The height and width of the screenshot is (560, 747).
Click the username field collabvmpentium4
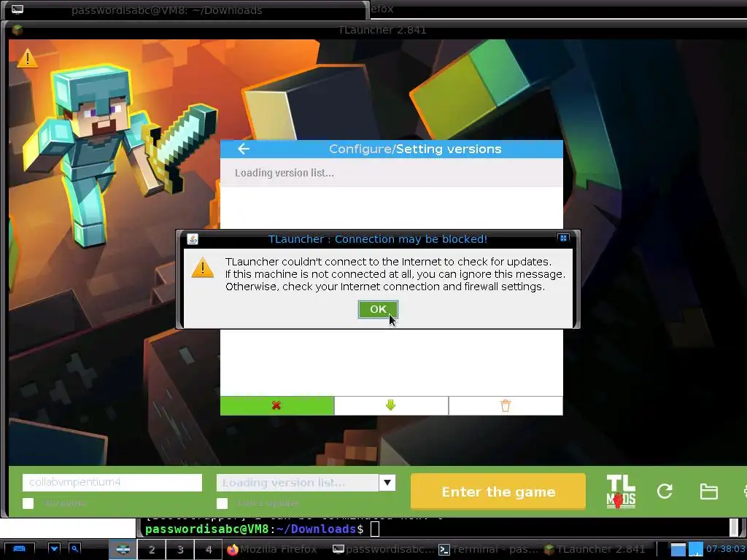click(x=112, y=482)
